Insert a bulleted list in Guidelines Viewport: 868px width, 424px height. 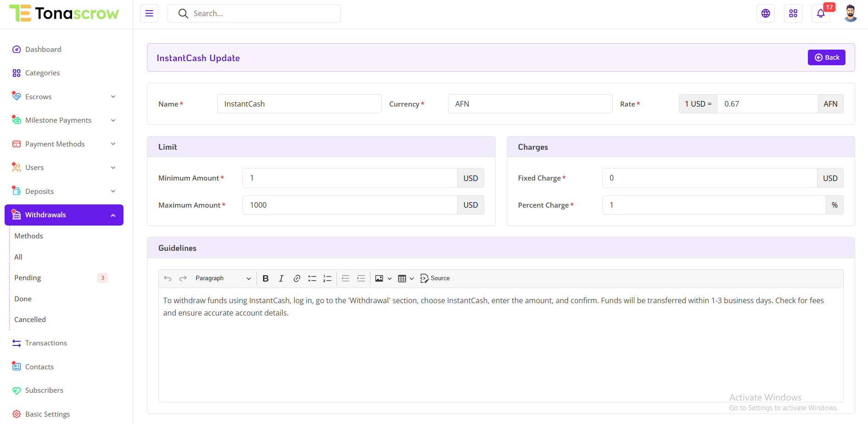312,278
